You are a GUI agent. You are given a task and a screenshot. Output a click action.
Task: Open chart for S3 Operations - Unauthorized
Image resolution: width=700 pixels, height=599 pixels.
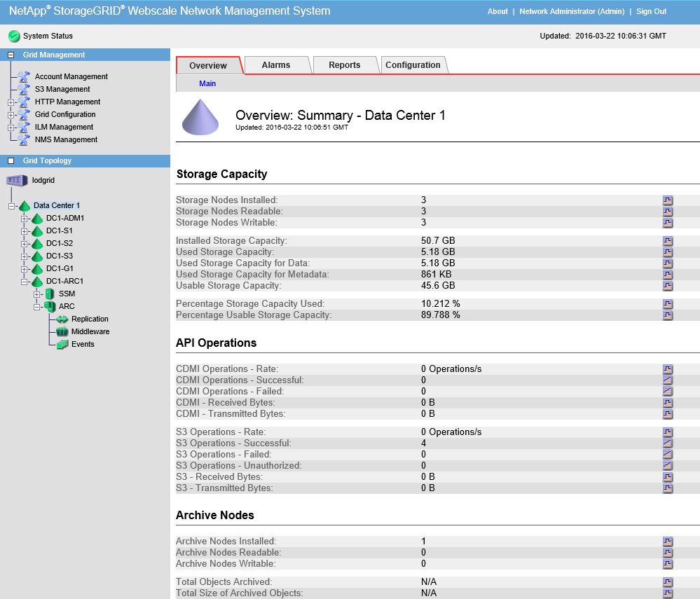[x=667, y=466]
